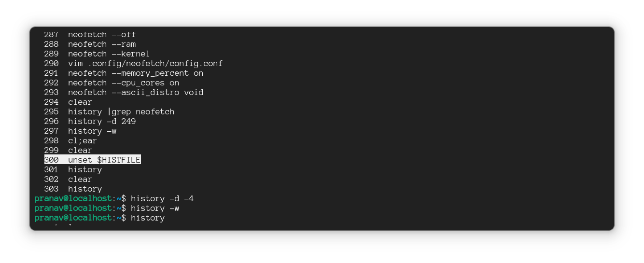644x263 pixels.
Task: Click the history -d -4 prompt command
Action: coord(162,198)
